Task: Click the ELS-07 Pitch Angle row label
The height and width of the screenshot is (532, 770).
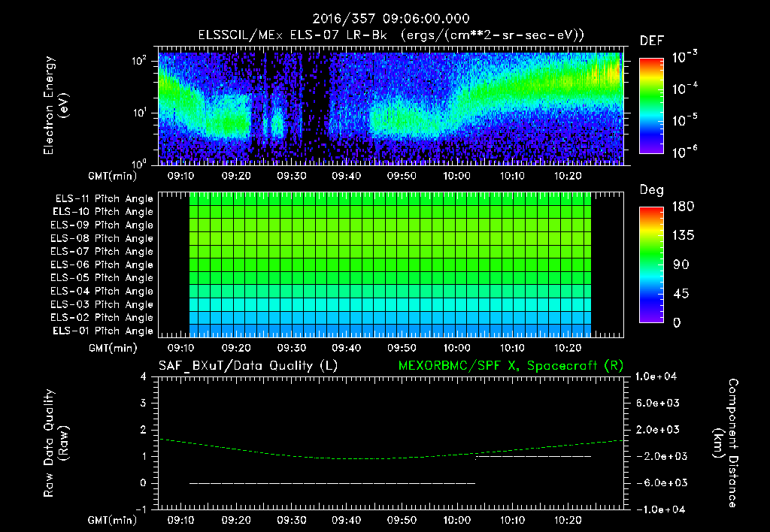Action: pyautogui.click(x=102, y=251)
